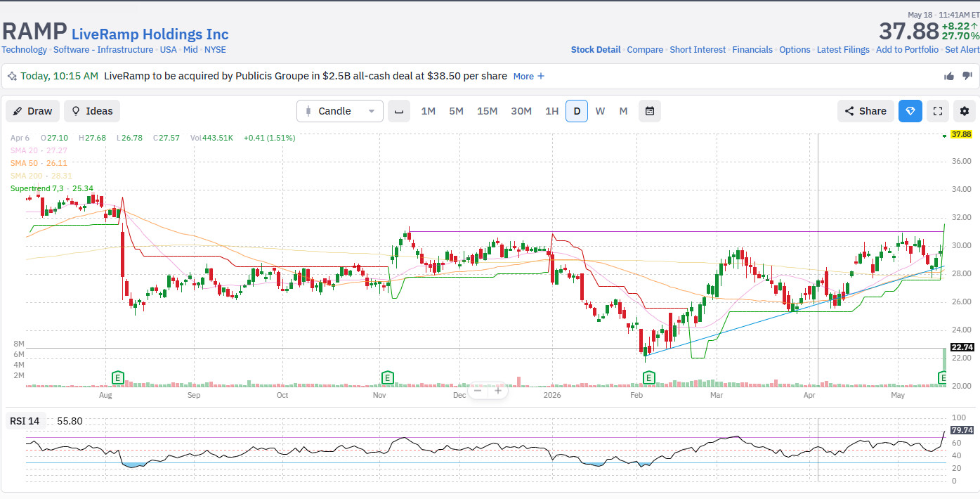Screen dimensions: 980x499
Task: Select the SMA 200 indicator label
Action: click(x=41, y=176)
